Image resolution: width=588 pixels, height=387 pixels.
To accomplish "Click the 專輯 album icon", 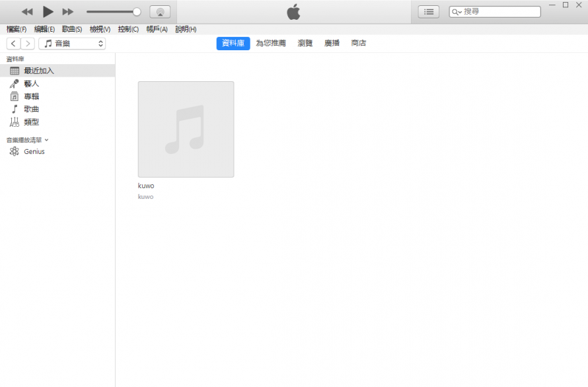I will (15, 96).
